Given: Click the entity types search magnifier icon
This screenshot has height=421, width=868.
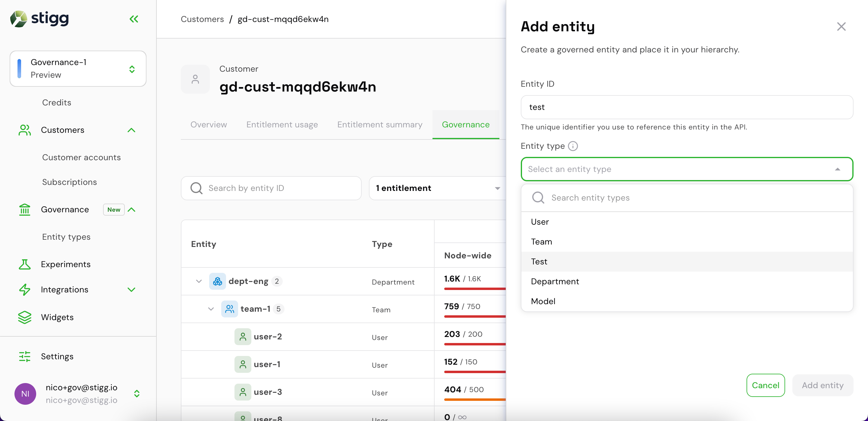Looking at the screenshot, I should pyautogui.click(x=538, y=198).
